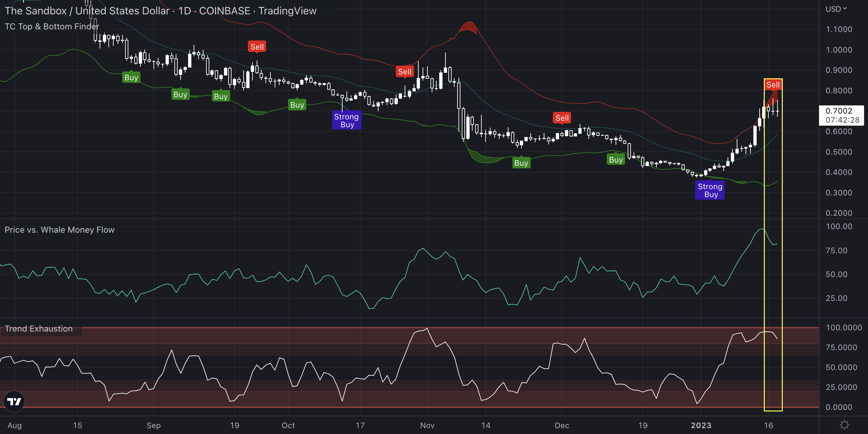This screenshot has width=868, height=434.
Task: Click the Sell marker in January 2023
Action: pos(773,85)
